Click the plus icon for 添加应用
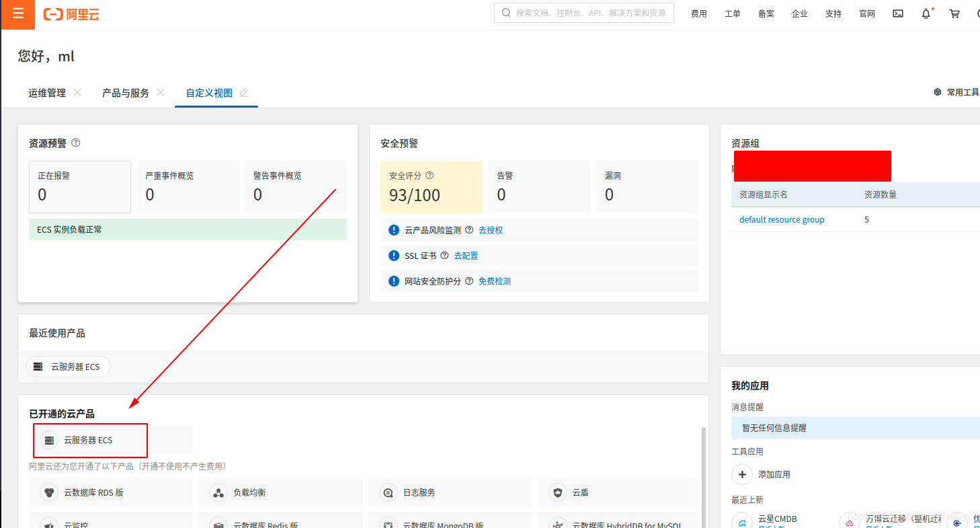This screenshot has height=528, width=980. point(742,474)
